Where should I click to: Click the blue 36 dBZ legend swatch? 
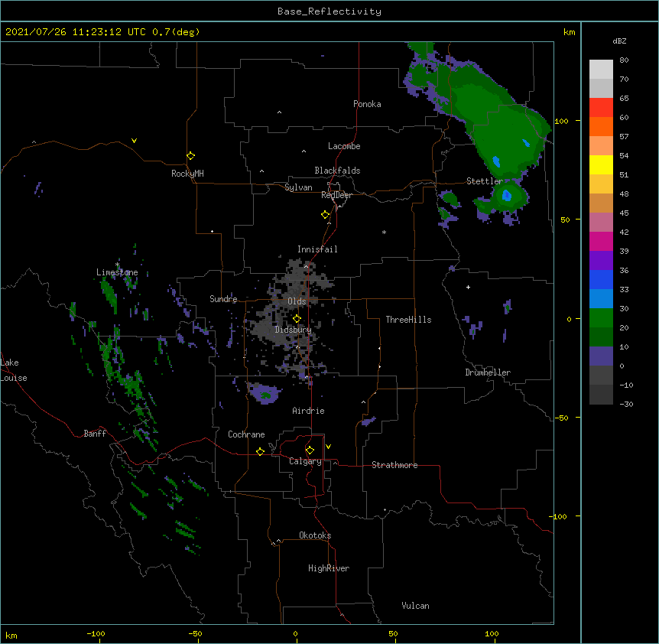coord(601,279)
